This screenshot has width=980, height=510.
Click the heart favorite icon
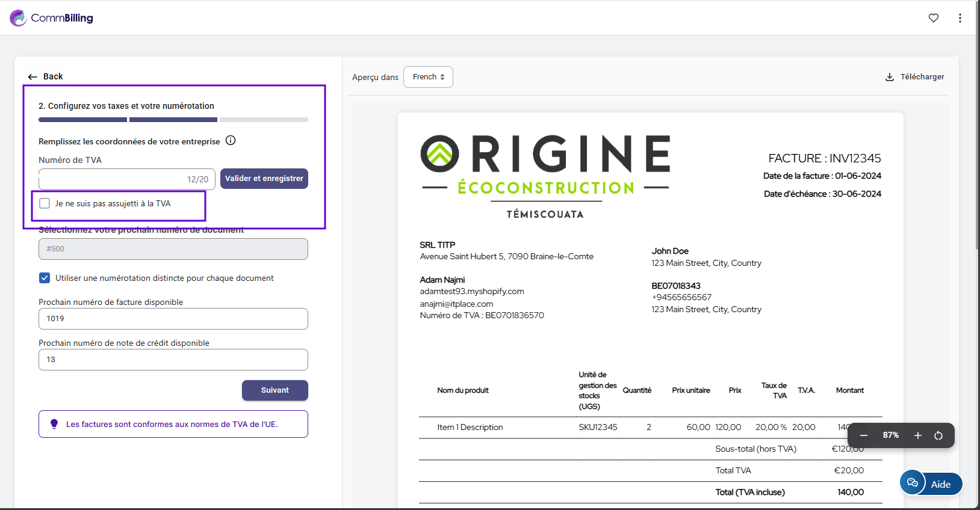(933, 18)
